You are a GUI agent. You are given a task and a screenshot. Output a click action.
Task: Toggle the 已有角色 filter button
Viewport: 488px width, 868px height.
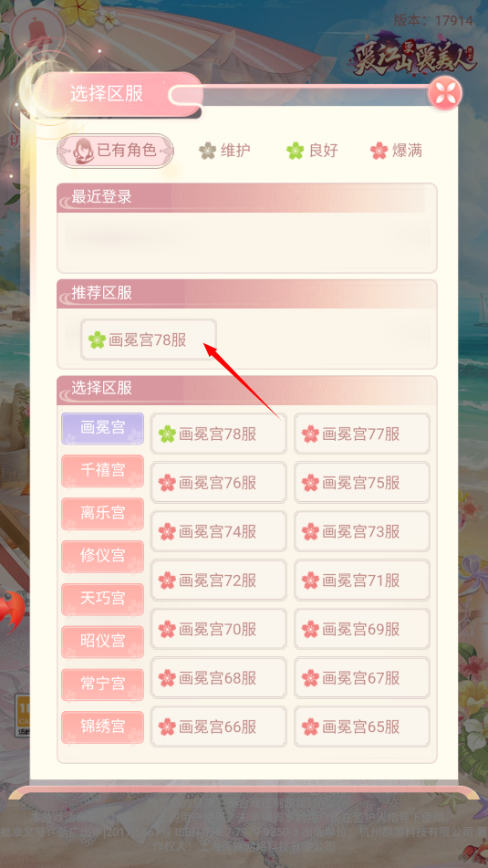[x=115, y=150]
